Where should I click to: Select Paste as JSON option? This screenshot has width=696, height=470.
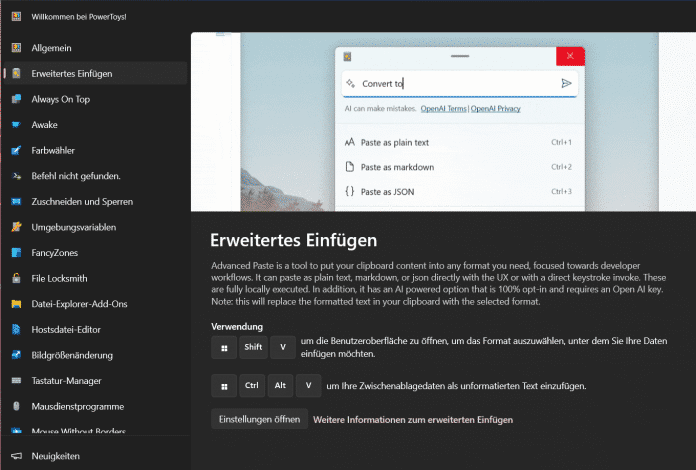459,191
